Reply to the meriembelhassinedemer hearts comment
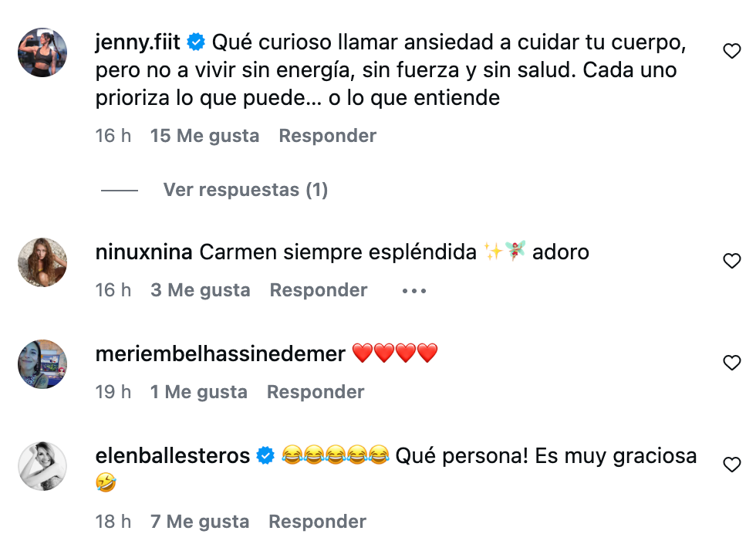The image size is (756, 551). [315, 392]
